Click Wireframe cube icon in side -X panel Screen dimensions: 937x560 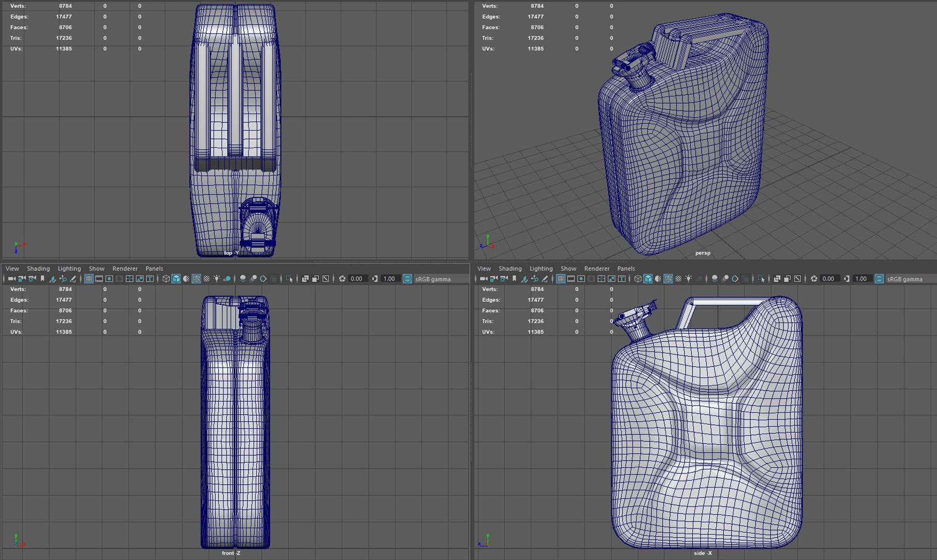pos(638,278)
